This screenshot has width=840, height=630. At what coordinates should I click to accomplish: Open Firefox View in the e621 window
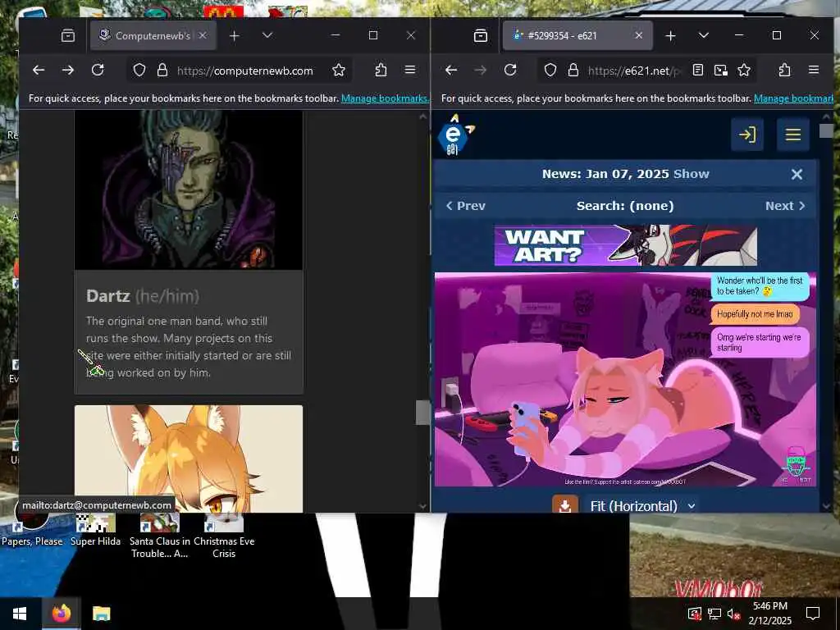[x=481, y=36]
